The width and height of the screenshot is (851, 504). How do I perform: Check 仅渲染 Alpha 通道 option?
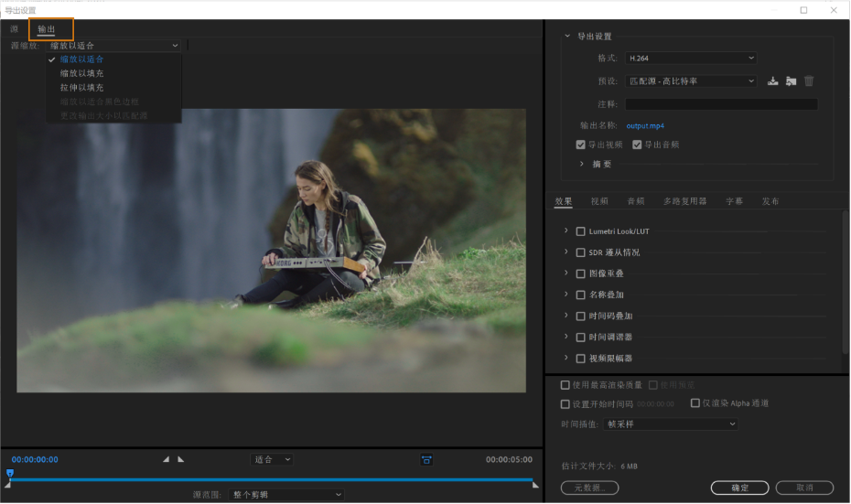point(695,403)
